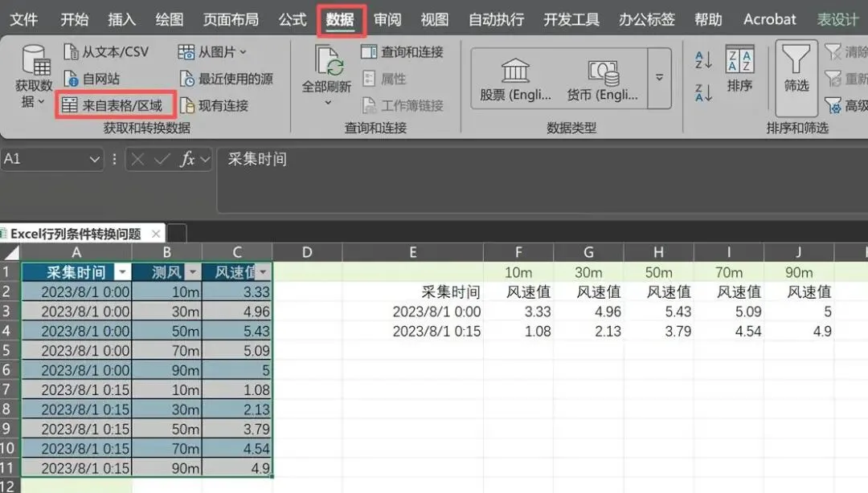Select column header E
Image resolution: width=868 pixels, height=493 pixels.
point(413,252)
